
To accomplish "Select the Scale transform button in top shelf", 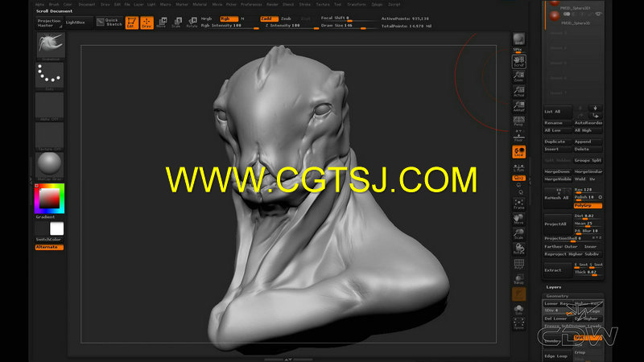I will coord(177,23).
